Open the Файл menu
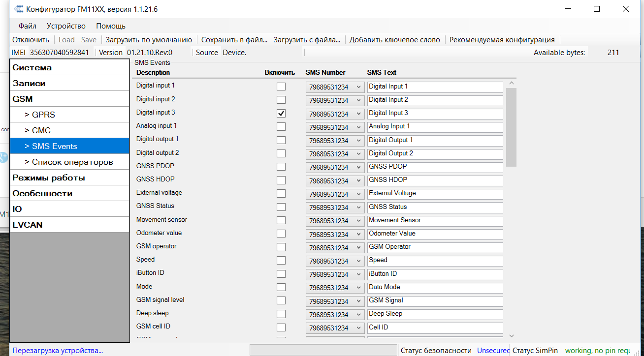The width and height of the screenshot is (644, 356). [x=28, y=26]
